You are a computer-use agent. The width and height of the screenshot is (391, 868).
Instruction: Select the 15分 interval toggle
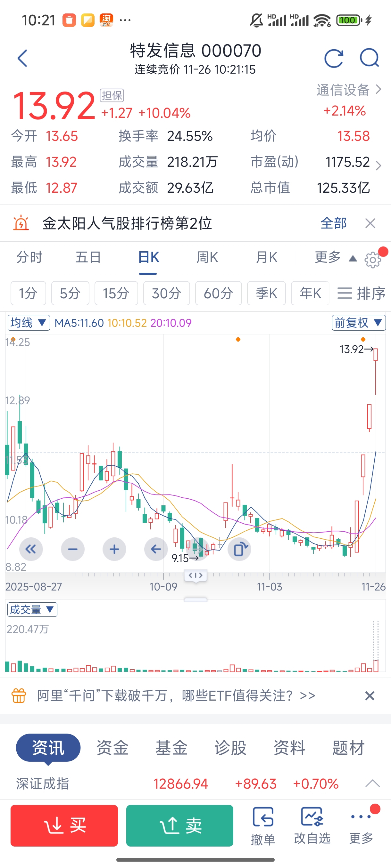(116, 293)
